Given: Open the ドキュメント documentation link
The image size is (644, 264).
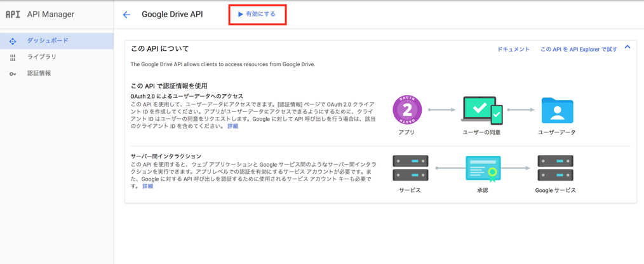Looking at the screenshot, I should (x=513, y=50).
